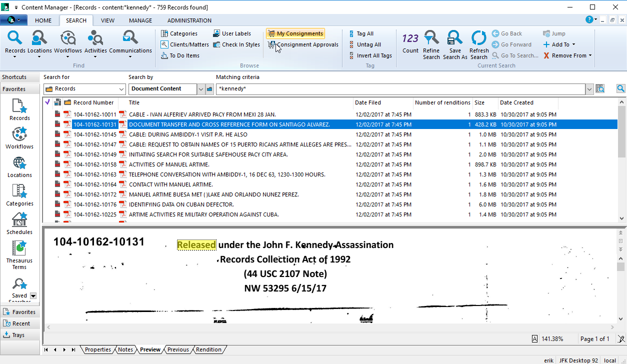Select Trays in the shortcuts pane

pos(20,335)
